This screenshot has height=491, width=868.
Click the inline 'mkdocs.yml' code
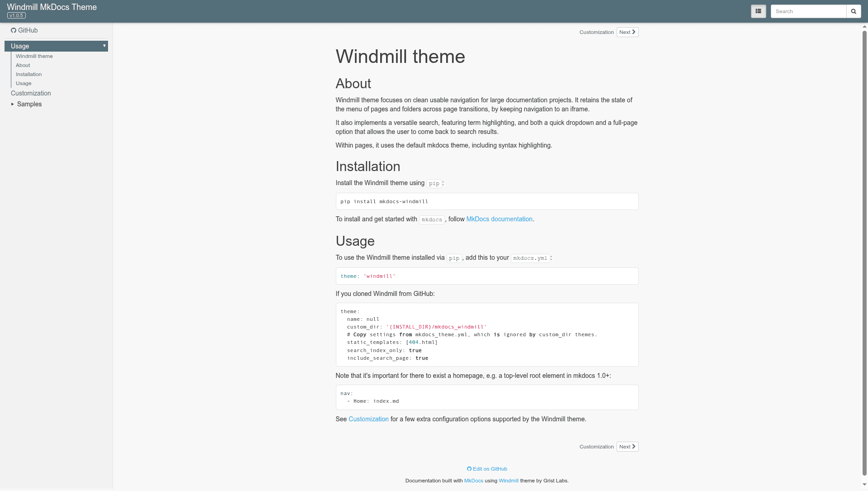point(530,258)
